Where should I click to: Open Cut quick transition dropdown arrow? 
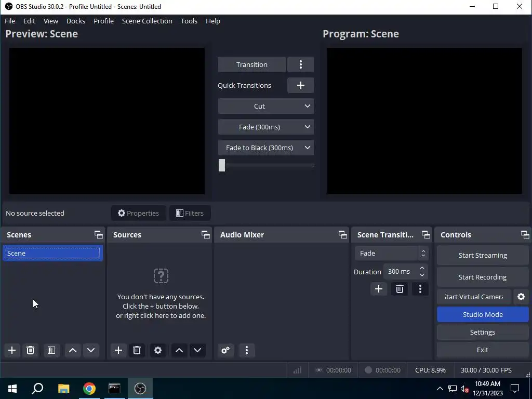(x=308, y=106)
